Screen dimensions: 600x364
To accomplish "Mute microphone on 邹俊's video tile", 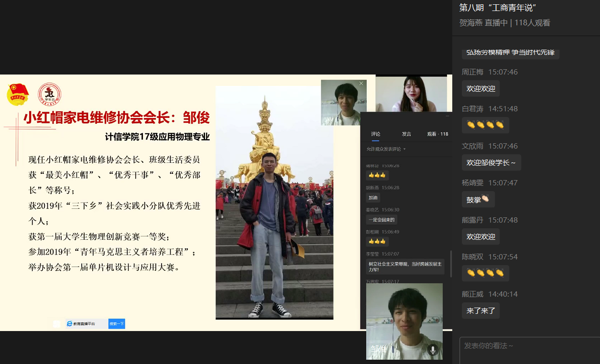I will (x=433, y=350).
